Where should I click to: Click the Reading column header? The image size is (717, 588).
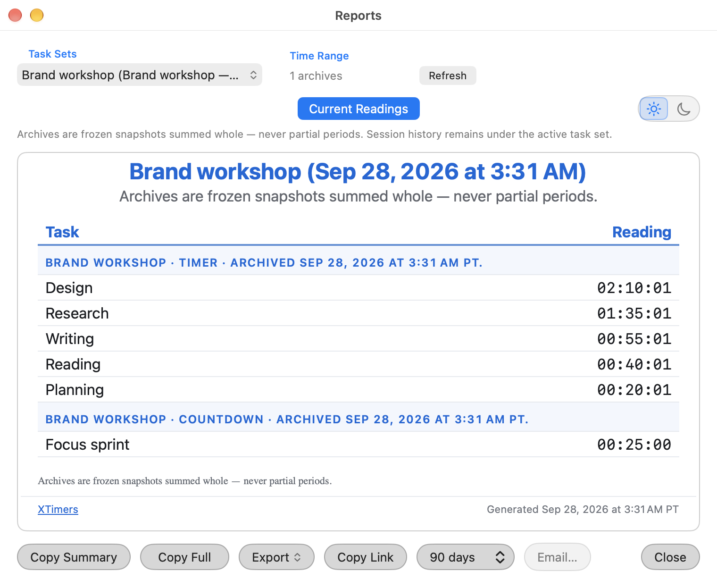click(x=642, y=232)
